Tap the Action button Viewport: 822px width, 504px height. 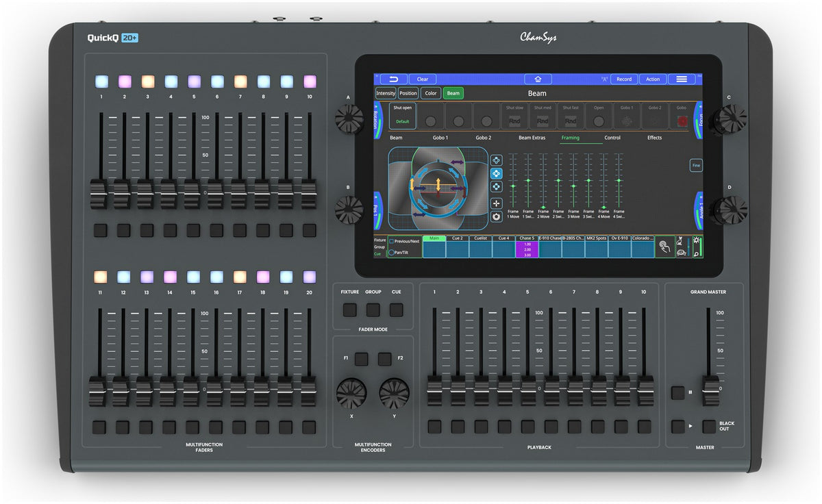(x=653, y=79)
